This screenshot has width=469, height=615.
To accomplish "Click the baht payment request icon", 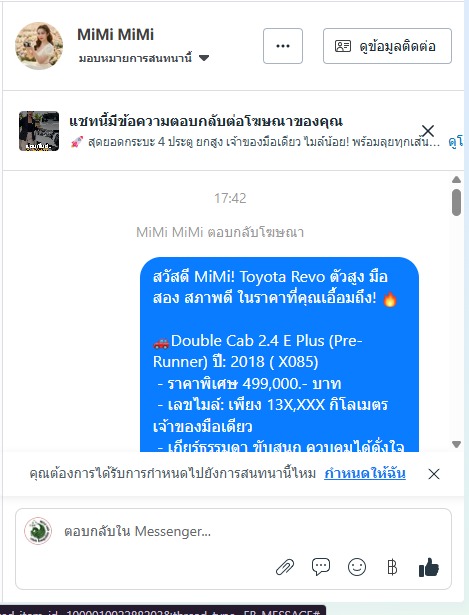I will pyautogui.click(x=392, y=567).
